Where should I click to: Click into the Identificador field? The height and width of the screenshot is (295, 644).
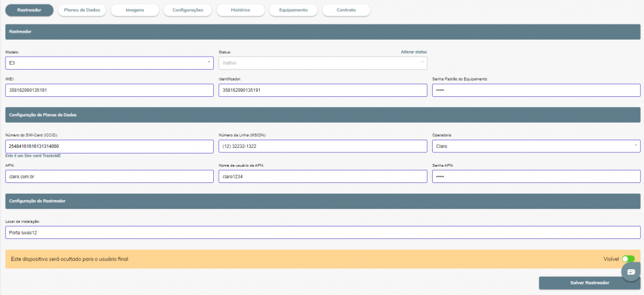pyautogui.click(x=323, y=91)
